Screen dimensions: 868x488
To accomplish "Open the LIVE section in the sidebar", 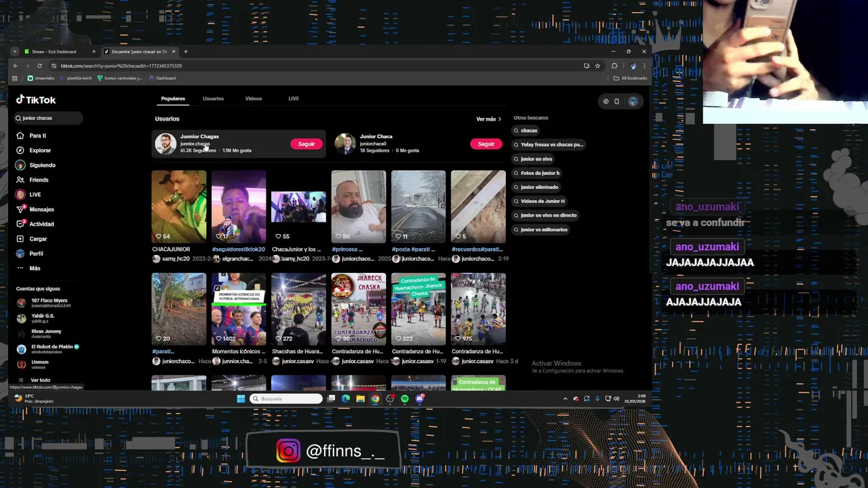I will (x=28, y=195).
